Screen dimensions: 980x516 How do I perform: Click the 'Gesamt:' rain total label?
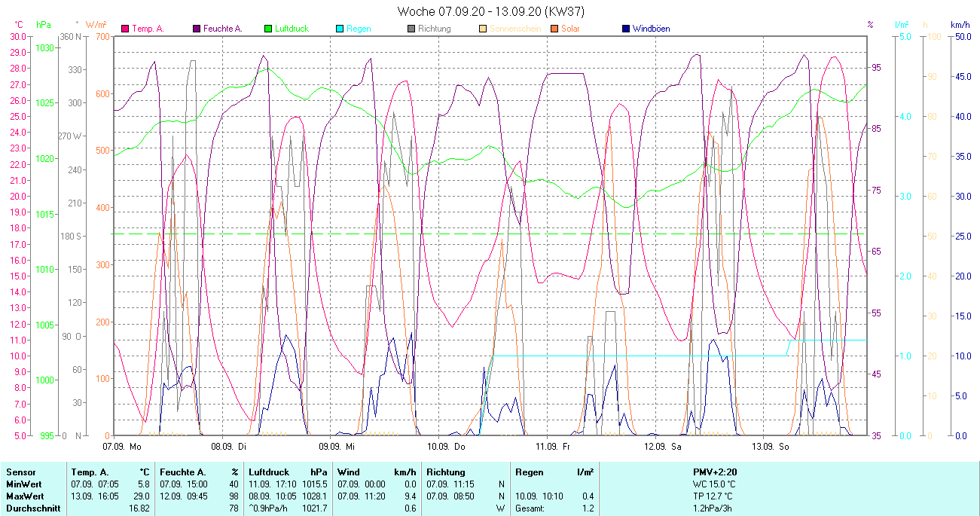(x=530, y=508)
